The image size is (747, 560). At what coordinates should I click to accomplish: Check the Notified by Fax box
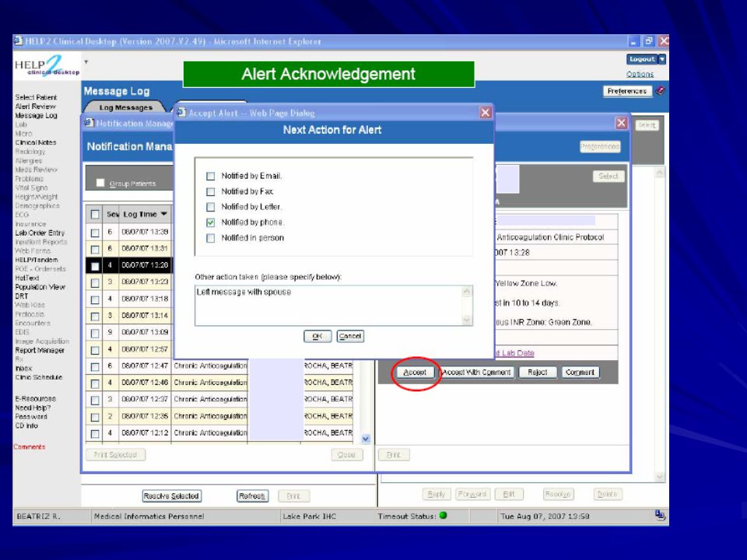tap(211, 191)
